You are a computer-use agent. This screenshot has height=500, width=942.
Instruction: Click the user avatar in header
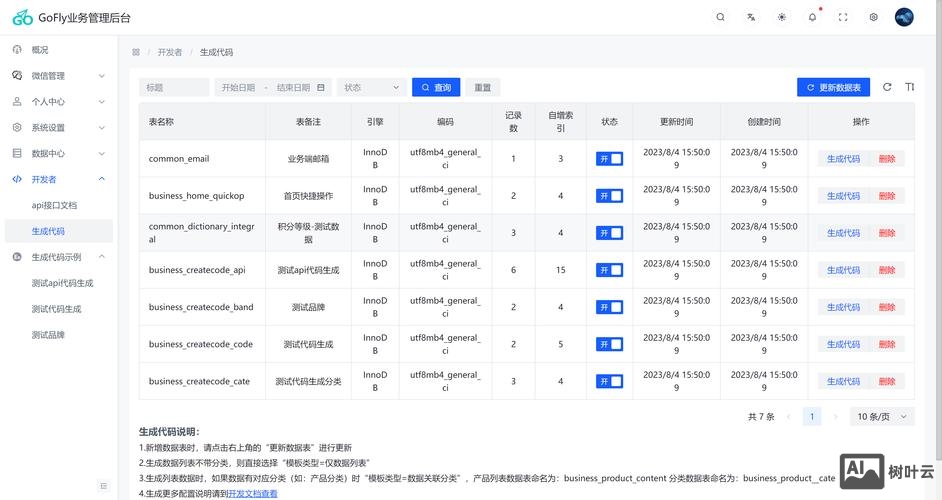pyautogui.click(x=904, y=17)
